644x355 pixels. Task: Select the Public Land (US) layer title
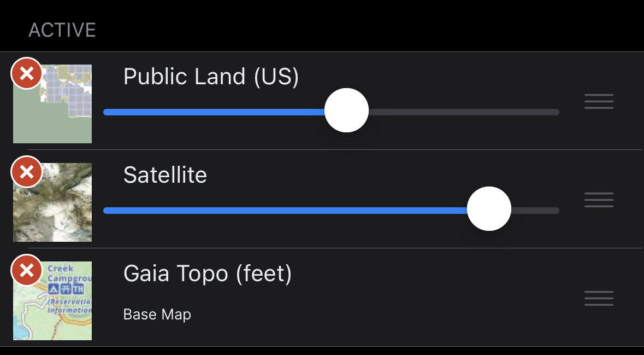[x=211, y=77]
